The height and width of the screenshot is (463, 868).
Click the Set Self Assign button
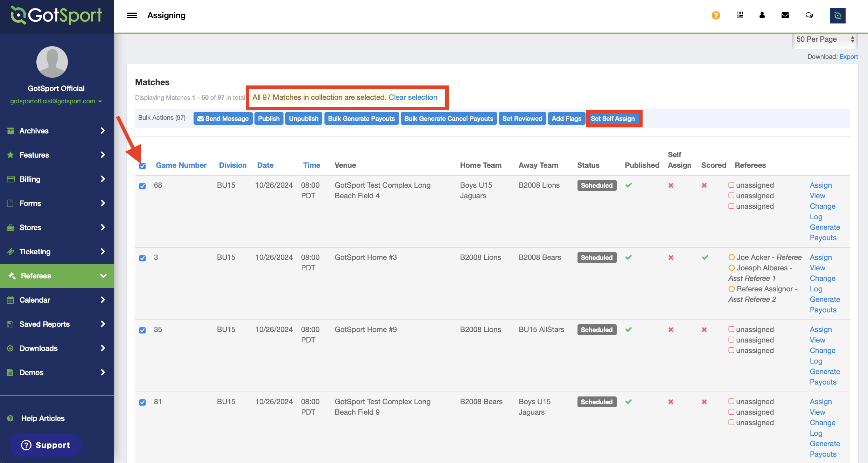[613, 119]
